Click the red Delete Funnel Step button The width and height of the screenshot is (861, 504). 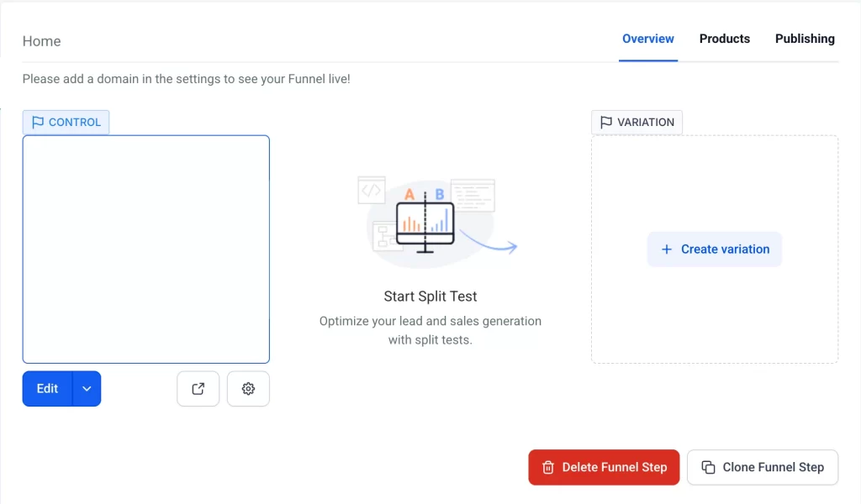pos(605,467)
